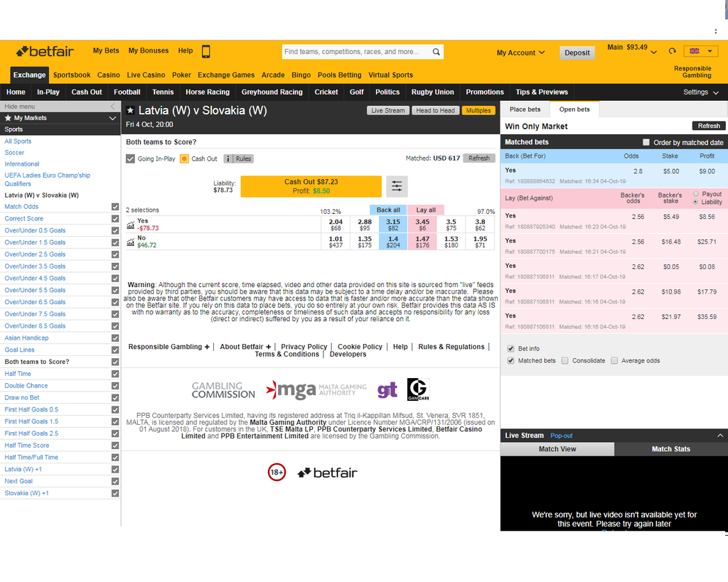The width and height of the screenshot is (728, 582).
Task: Toggle the Cash Out orange indicator checkbox
Action: point(184,158)
